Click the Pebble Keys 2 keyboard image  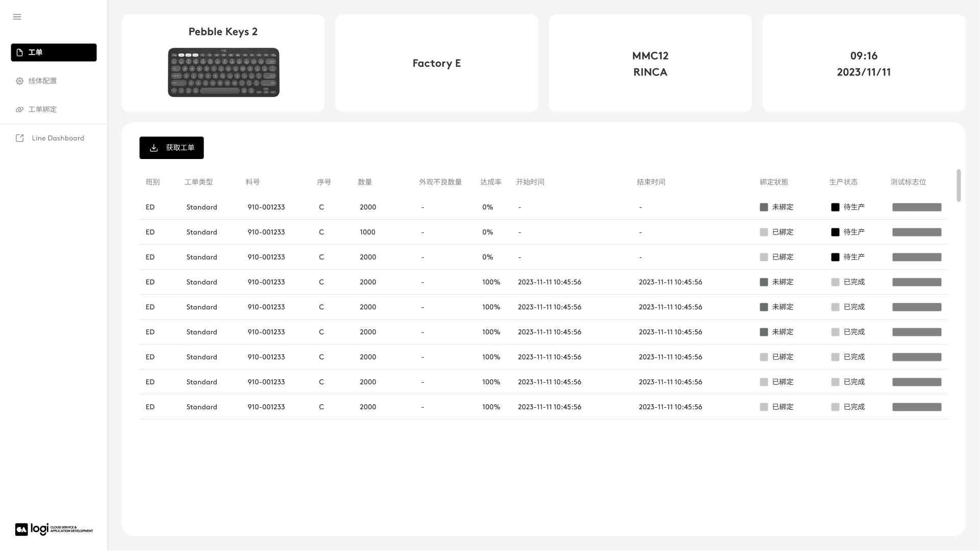(223, 72)
